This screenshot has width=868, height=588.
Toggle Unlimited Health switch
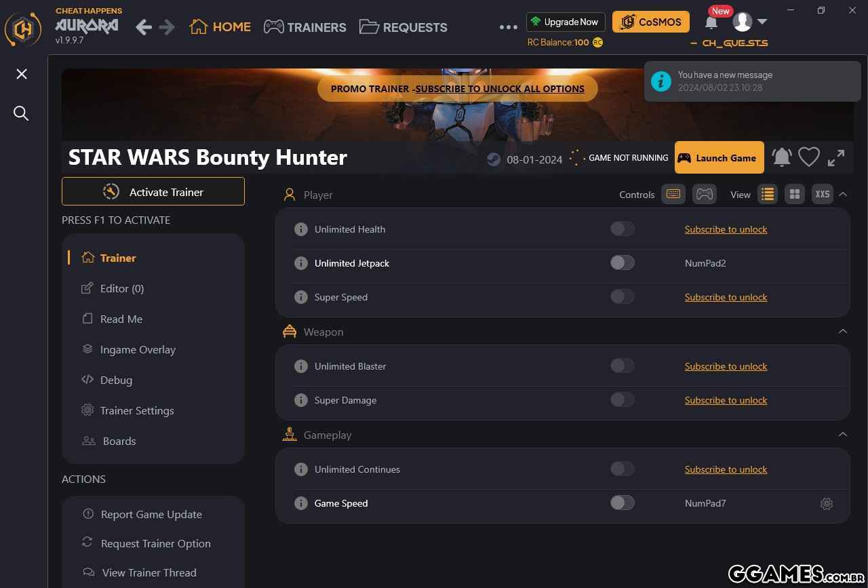click(x=623, y=229)
